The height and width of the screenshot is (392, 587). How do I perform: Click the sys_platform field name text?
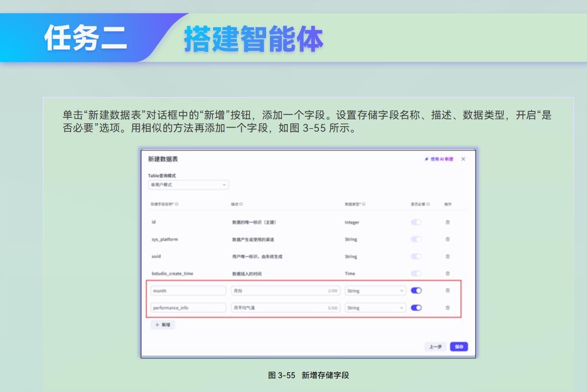165,240
